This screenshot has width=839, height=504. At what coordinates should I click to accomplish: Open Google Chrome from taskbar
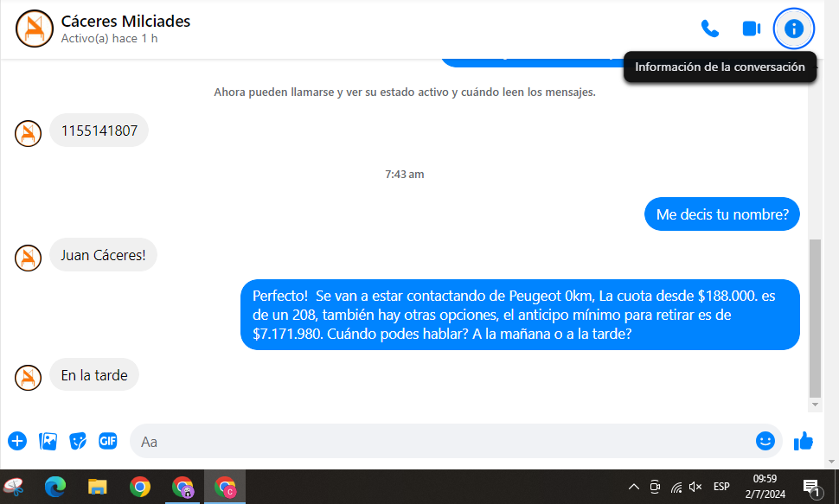click(139, 487)
